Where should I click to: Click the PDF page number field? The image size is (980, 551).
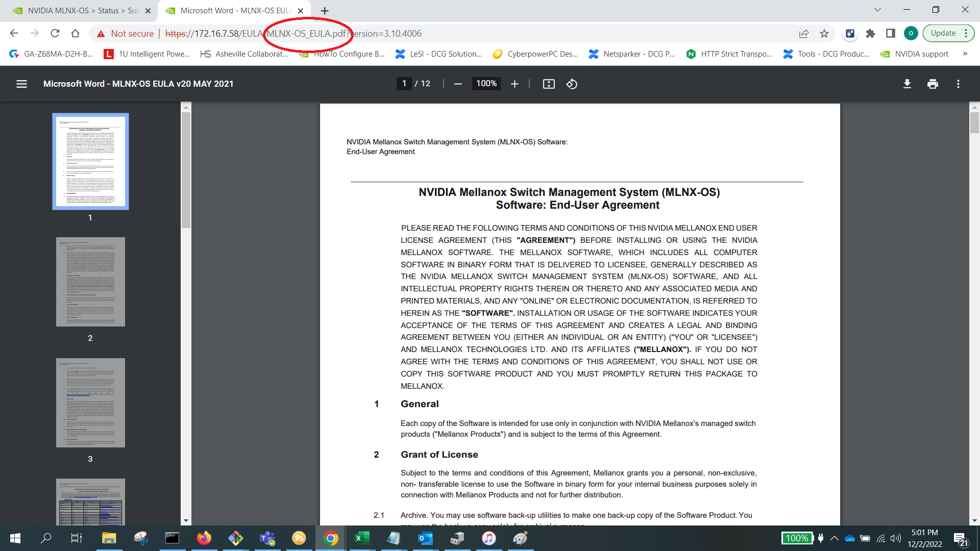coord(404,84)
